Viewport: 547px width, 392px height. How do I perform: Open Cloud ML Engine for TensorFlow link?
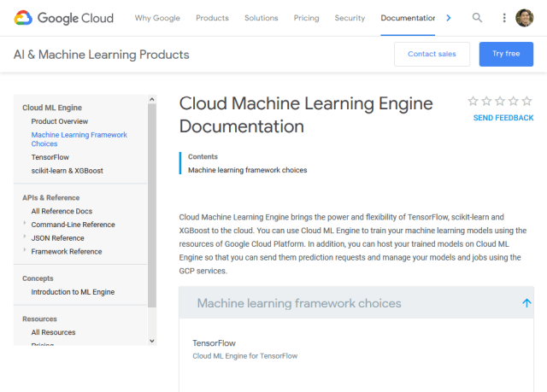(x=245, y=356)
